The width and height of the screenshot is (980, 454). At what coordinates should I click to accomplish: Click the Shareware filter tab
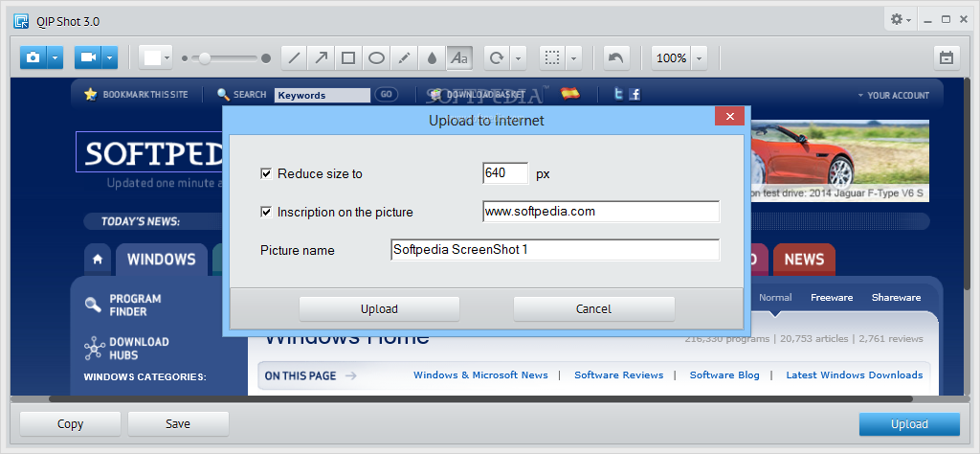click(x=896, y=298)
